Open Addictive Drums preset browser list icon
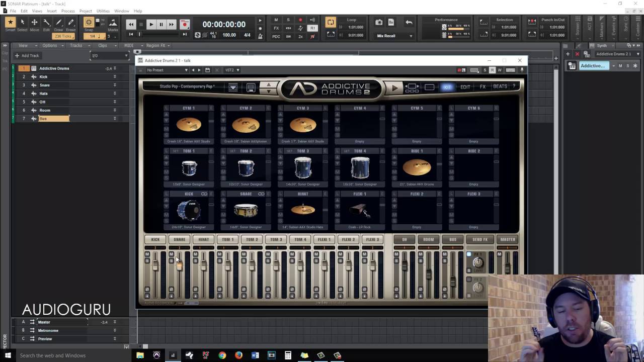 [x=233, y=87]
